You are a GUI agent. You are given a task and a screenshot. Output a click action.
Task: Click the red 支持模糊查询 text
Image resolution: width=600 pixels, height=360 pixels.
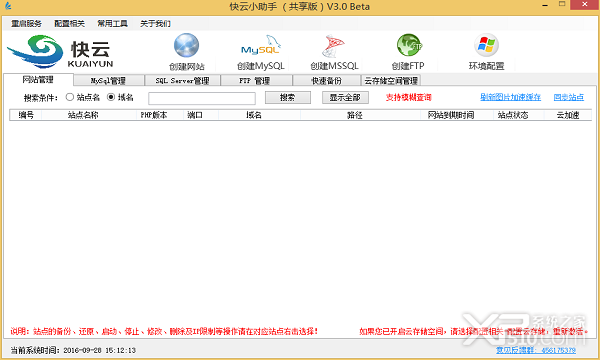[x=408, y=97]
